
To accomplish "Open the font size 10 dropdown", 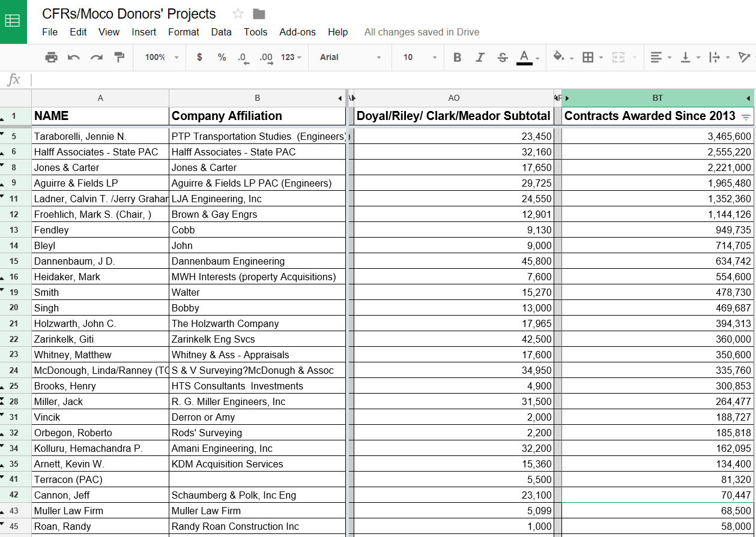I will click(420, 57).
